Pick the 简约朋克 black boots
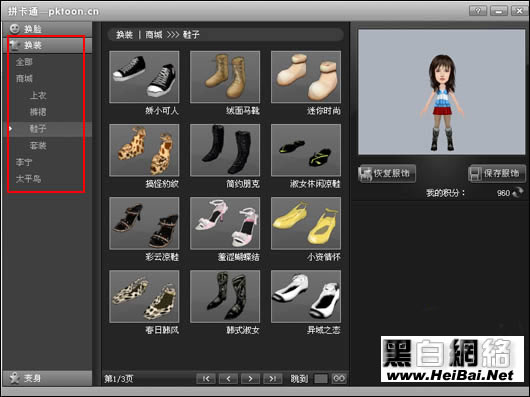The width and height of the screenshot is (530, 397). pyautogui.click(x=225, y=150)
